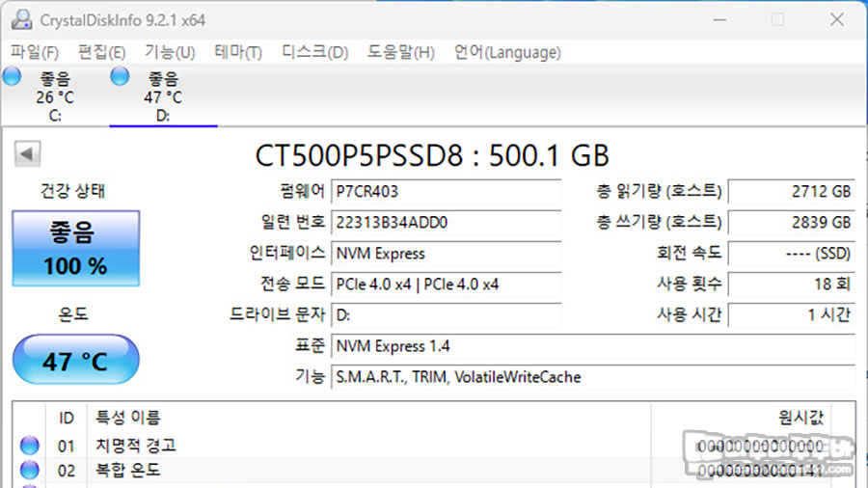Open the 언어(Language) menu
868x488 pixels.
(507, 53)
